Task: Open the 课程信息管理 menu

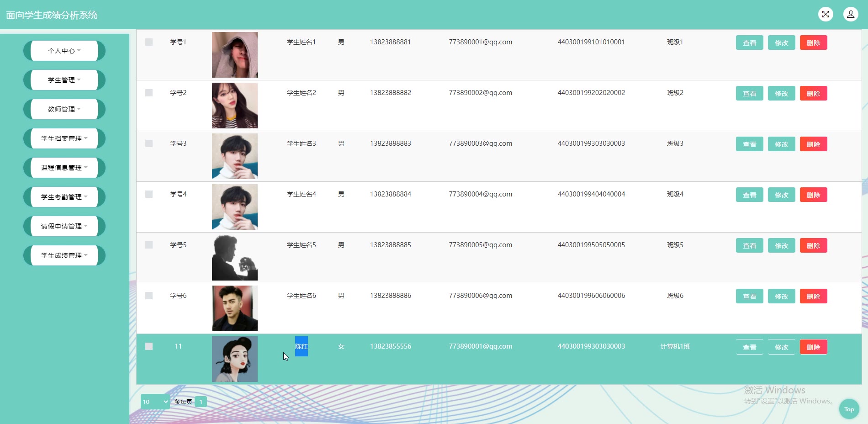Action: 64,168
